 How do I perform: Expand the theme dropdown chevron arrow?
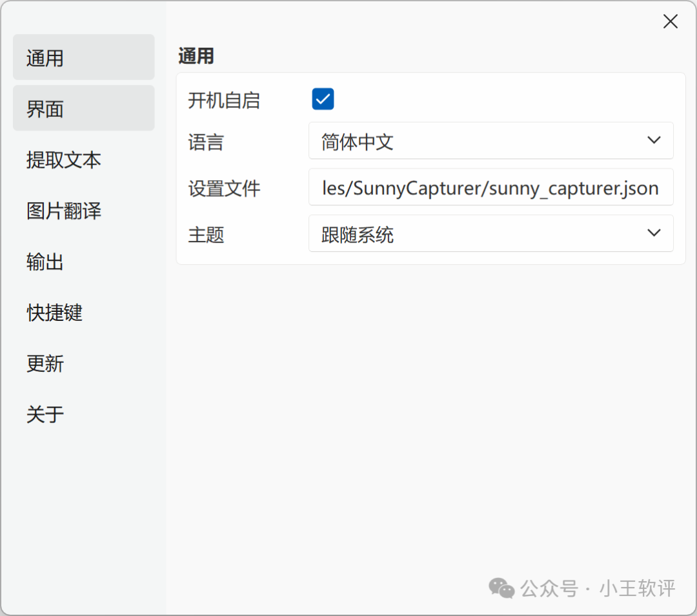click(x=654, y=233)
